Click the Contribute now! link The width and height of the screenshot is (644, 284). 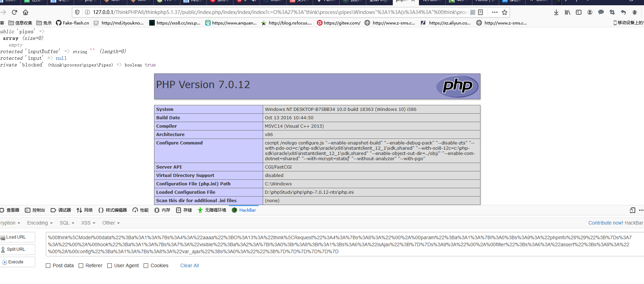(606, 223)
